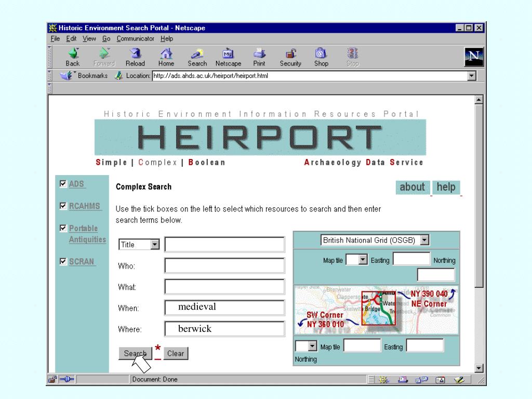Click the online connection status icon
This screenshot has width=532, height=399.
(67, 379)
